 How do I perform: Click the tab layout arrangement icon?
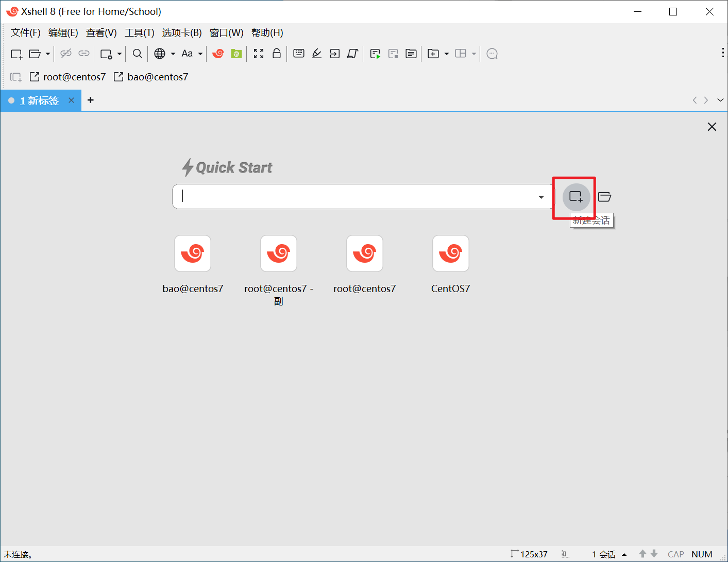(x=461, y=54)
